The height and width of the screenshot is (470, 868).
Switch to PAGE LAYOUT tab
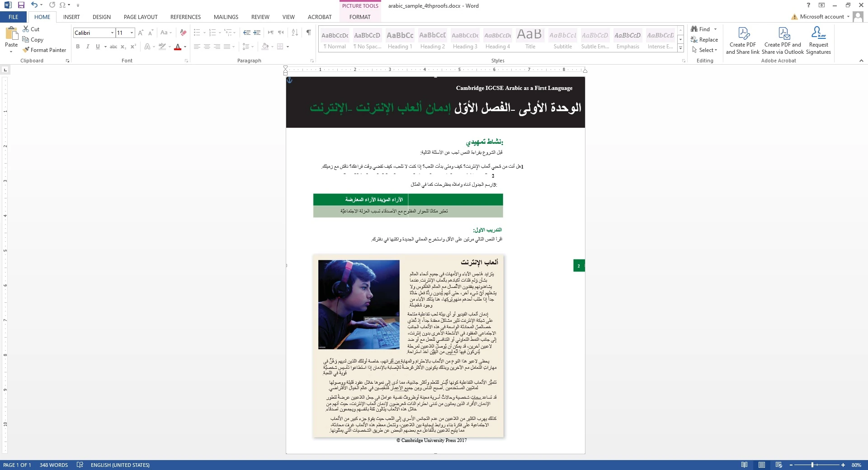[141, 17]
